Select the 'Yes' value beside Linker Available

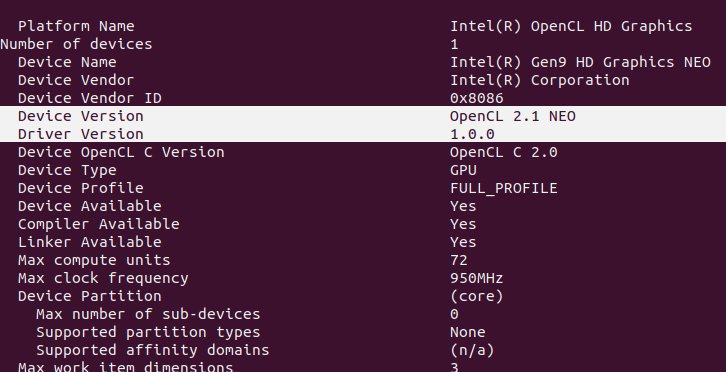(x=463, y=242)
